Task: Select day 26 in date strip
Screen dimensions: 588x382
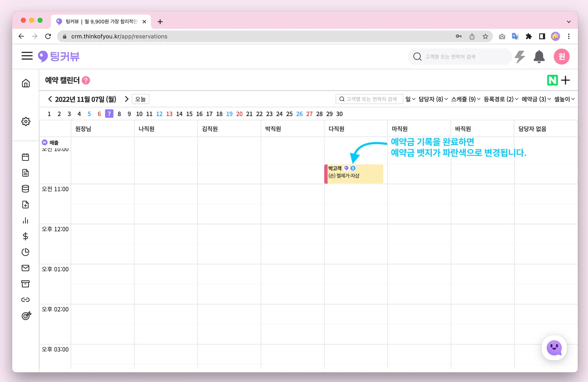Action: 299,114
